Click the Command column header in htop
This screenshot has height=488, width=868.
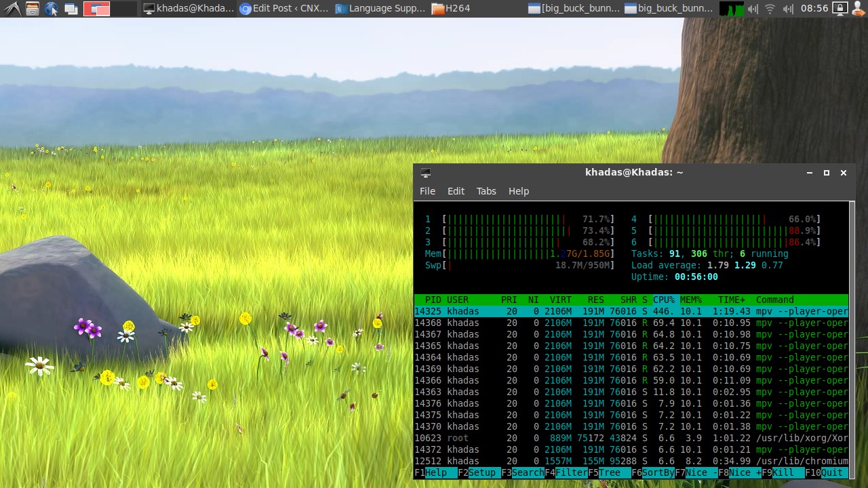(775, 300)
